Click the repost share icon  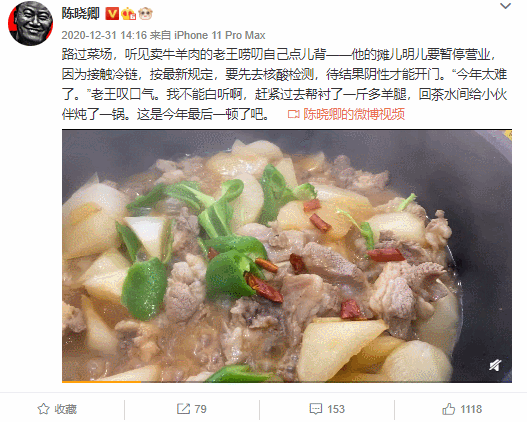click(184, 409)
